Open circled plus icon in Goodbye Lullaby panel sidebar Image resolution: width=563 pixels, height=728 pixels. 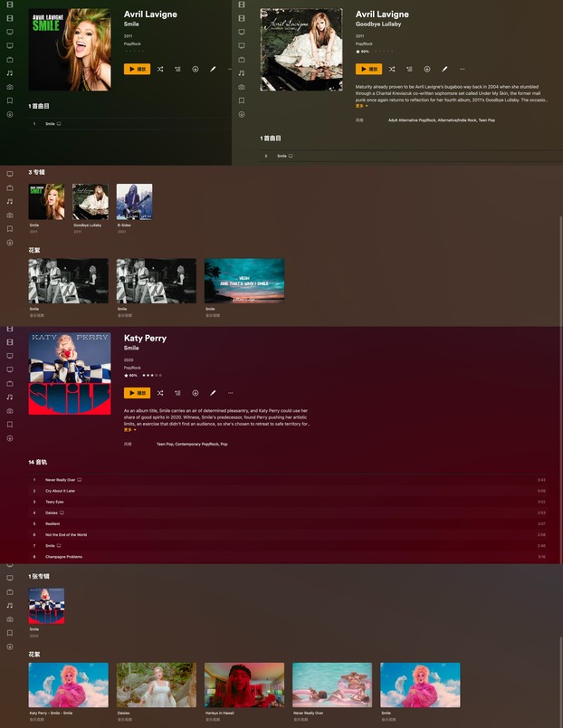tap(242, 114)
